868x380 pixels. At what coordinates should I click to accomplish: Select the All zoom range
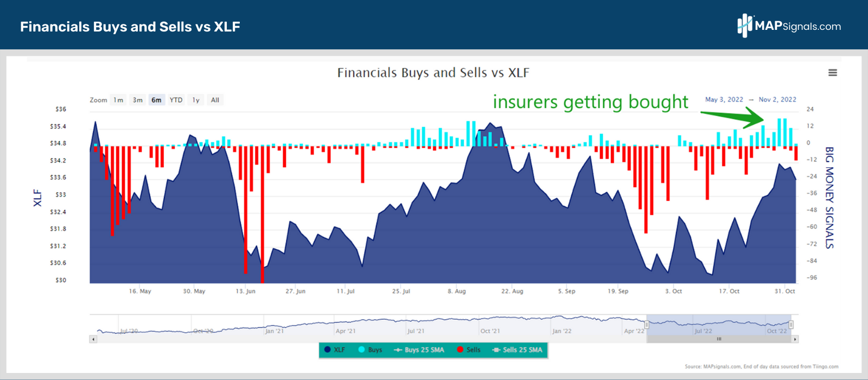click(x=215, y=100)
